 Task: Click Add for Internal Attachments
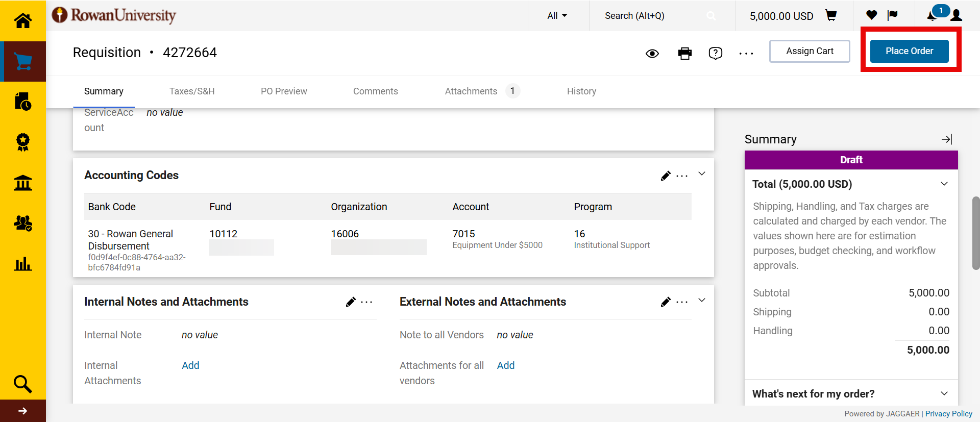tap(190, 365)
